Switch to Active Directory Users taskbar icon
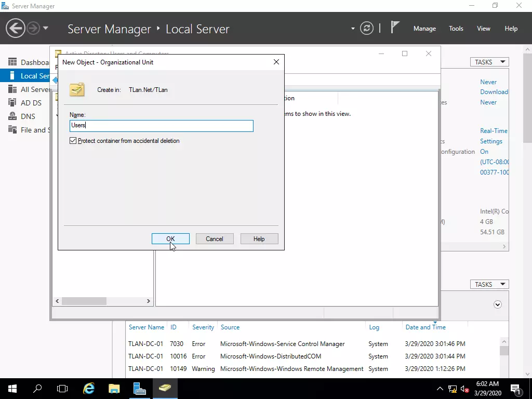The image size is (532, 399). pyautogui.click(x=165, y=389)
